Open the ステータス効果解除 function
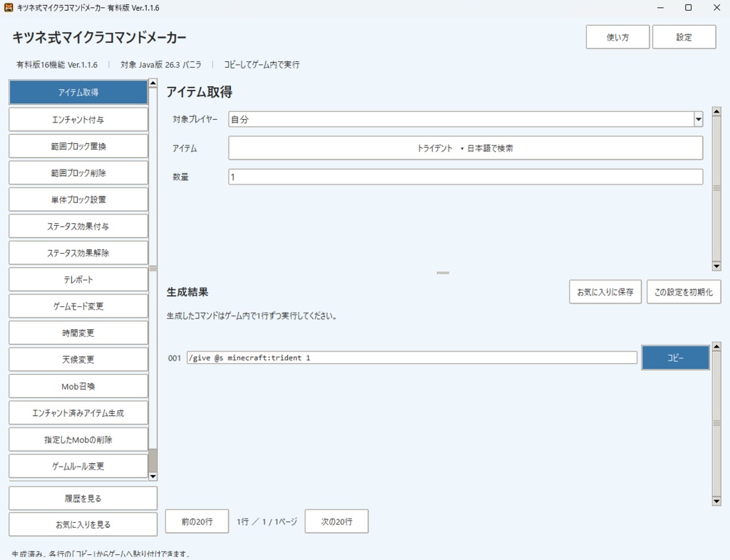 (x=78, y=253)
